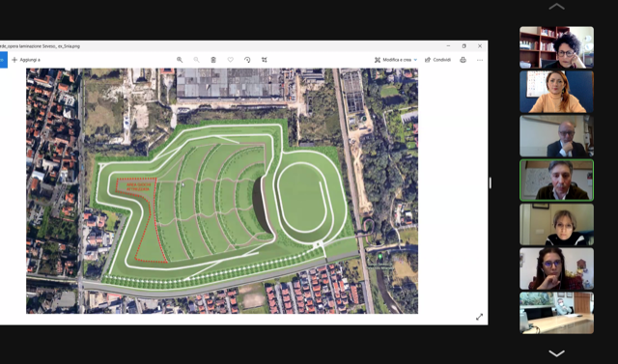Select the empty office desk video tile

tap(556, 313)
